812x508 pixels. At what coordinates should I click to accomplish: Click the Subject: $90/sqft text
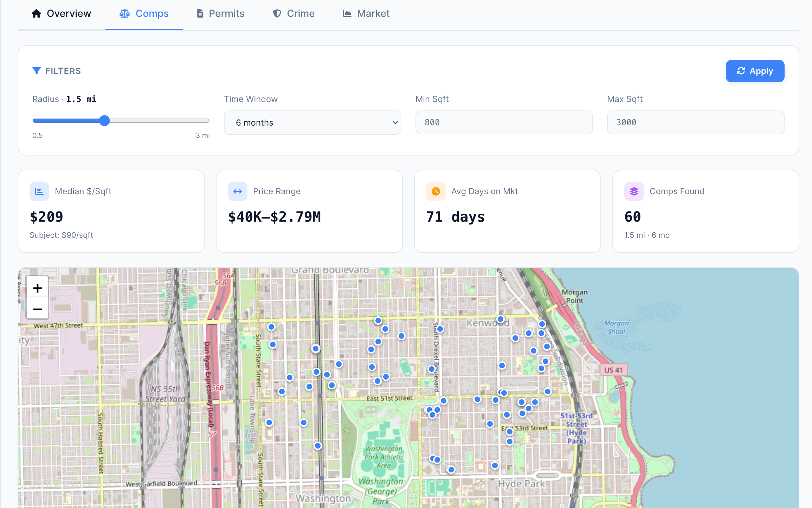pyautogui.click(x=62, y=235)
